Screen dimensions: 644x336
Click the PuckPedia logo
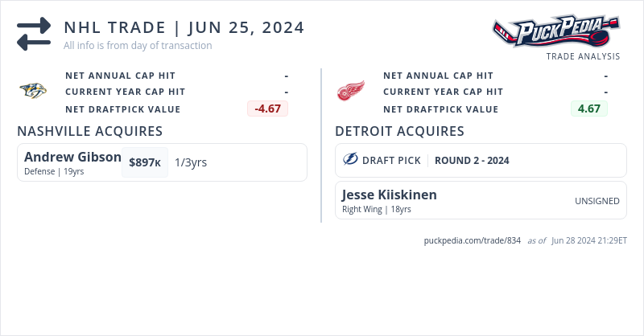(x=555, y=32)
